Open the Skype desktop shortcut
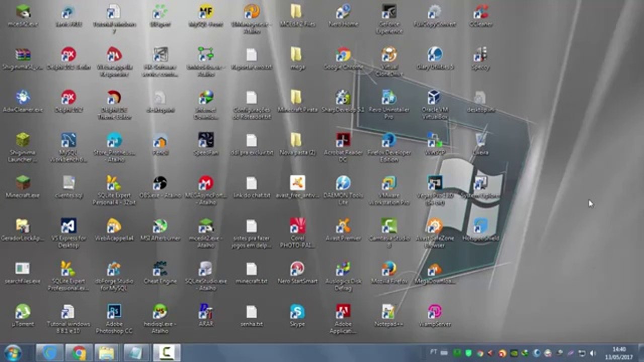Screen dimensions: 644x362 297,316
